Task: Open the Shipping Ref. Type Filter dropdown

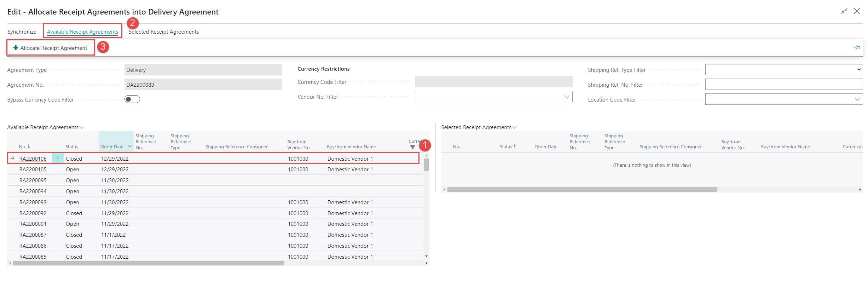Action: coord(783,70)
